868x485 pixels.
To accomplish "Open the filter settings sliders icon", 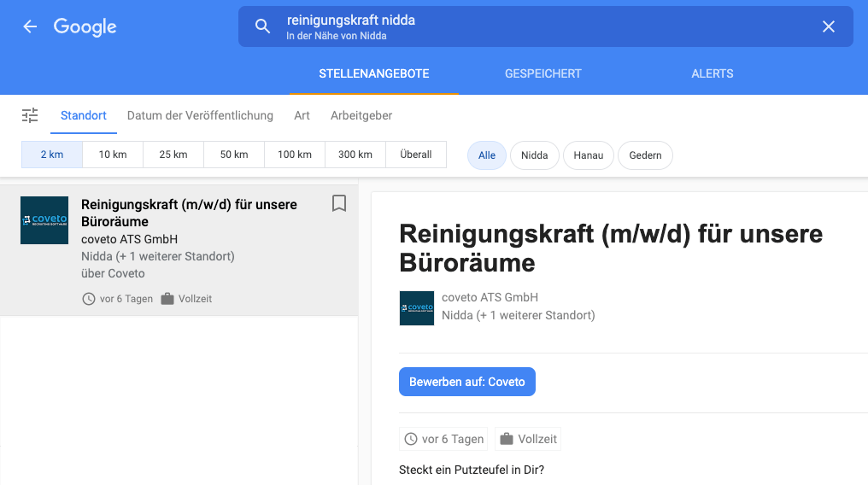I will 30,115.
